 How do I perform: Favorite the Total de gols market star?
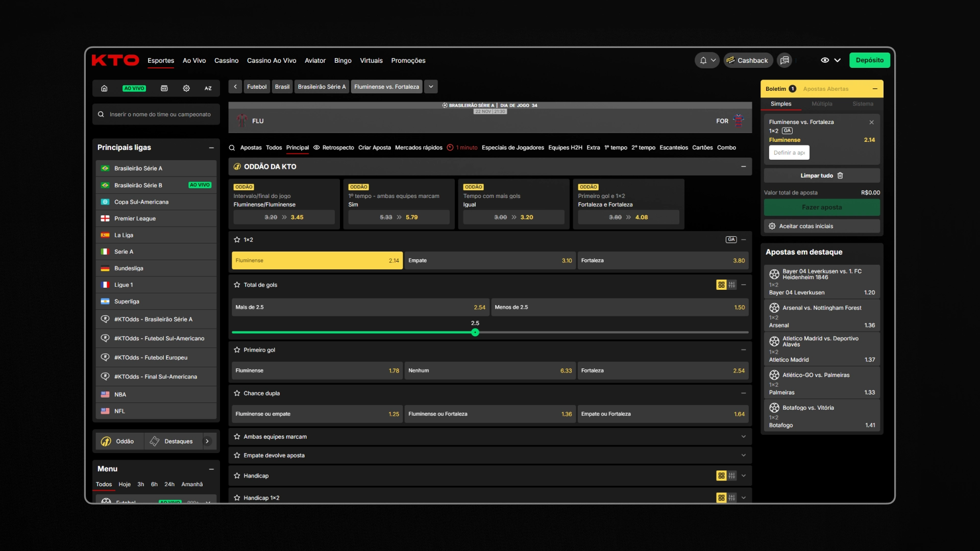[237, 285]
